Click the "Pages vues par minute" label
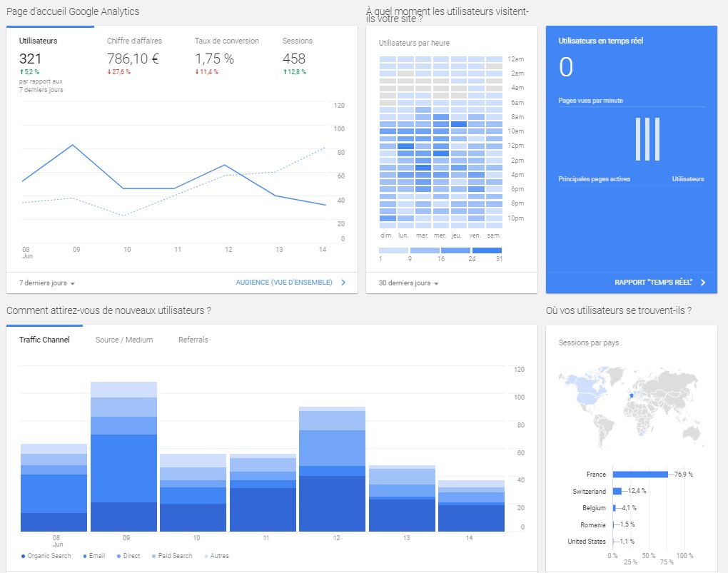 [x=590, y=101]
